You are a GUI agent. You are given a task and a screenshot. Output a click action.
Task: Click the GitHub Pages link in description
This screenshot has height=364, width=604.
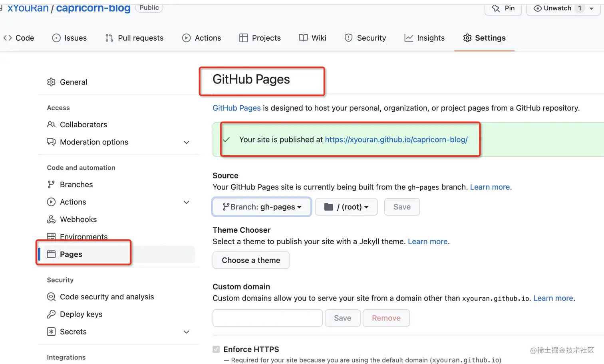236,108
